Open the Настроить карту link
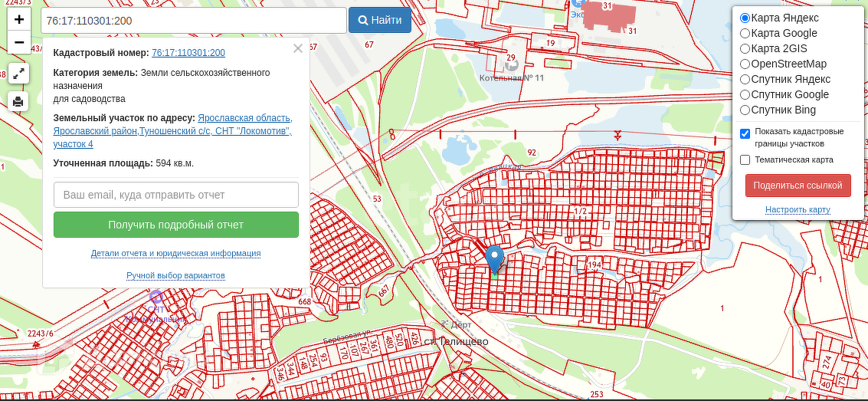868x401 pixels. tap(798, 210)
